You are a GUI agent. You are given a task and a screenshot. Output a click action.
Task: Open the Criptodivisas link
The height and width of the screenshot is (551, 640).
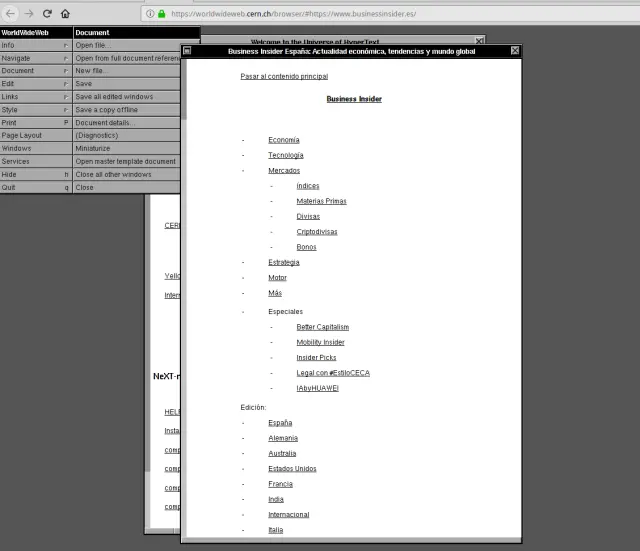(317, 232)
